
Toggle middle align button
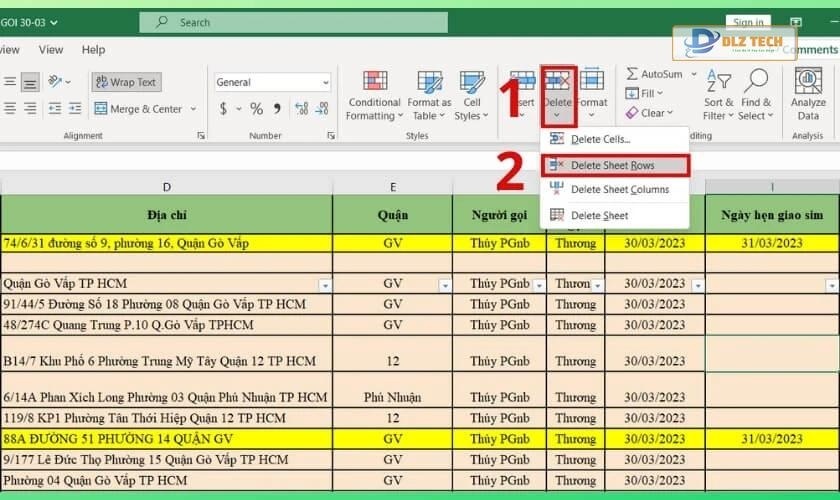(30, 82)
